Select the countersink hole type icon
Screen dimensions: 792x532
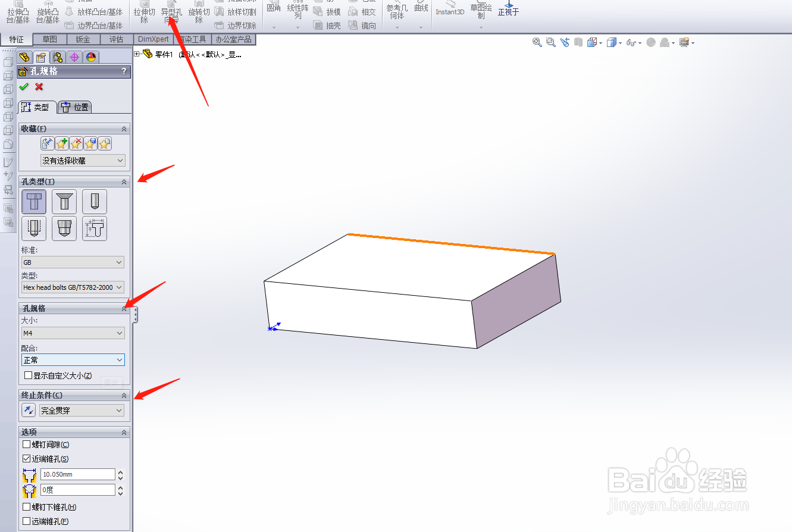coord(64,202)
